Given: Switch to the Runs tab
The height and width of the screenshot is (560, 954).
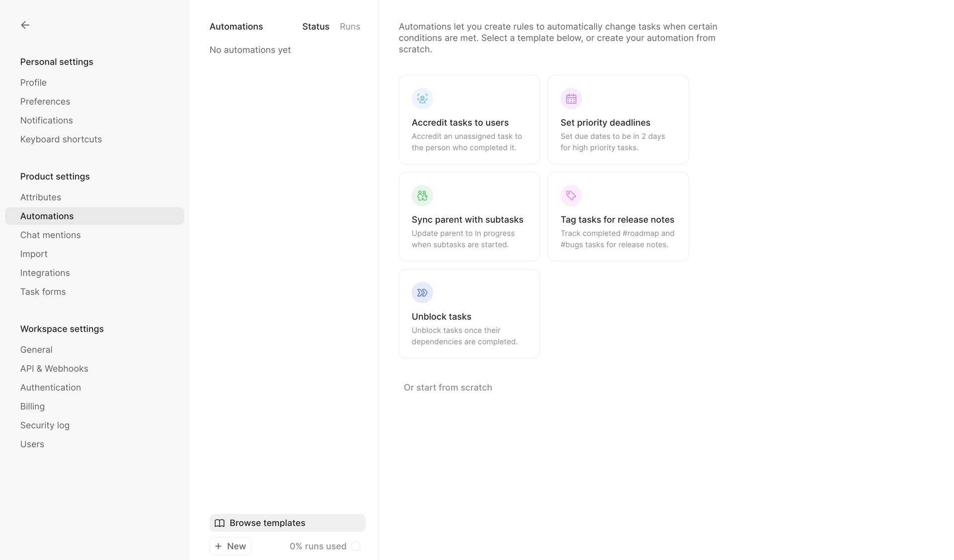Looking at the screenshot, I should 349,26.
